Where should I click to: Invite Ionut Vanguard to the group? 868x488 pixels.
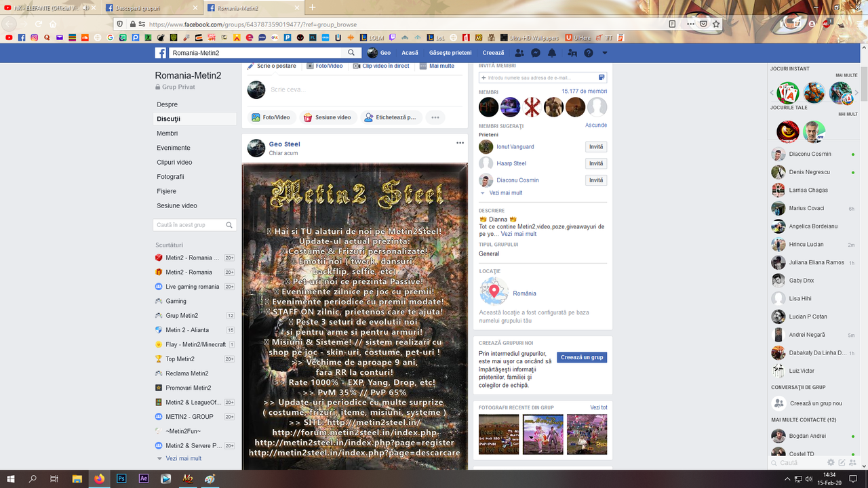click(x=596, y=147)
